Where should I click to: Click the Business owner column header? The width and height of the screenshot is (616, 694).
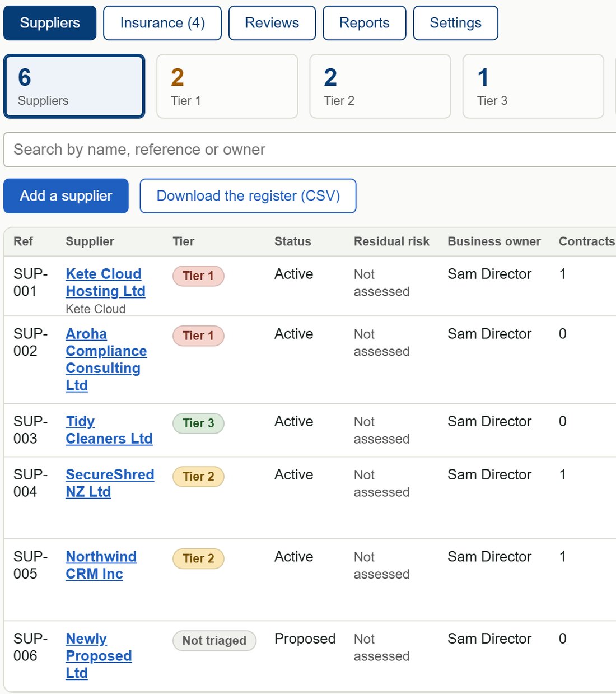pyautogui.click(x=494, y=241)
